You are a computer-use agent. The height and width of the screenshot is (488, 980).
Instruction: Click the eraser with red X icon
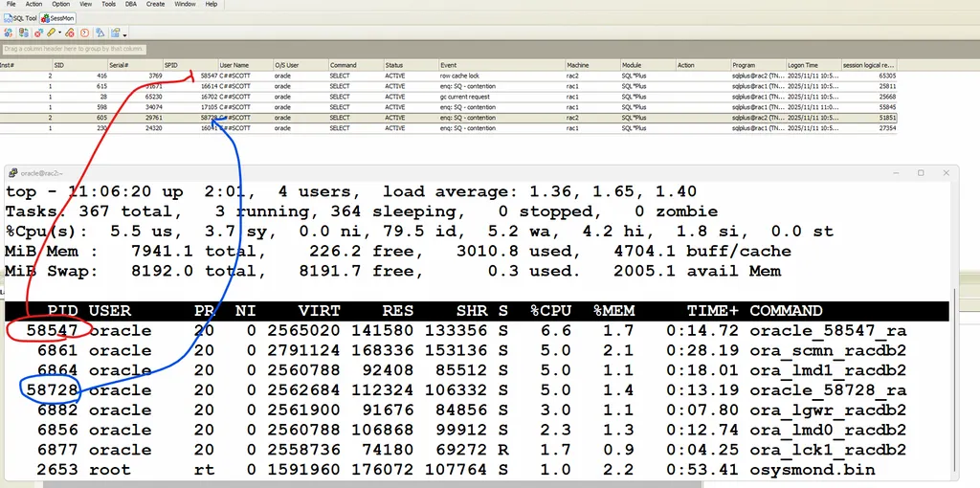69,33
